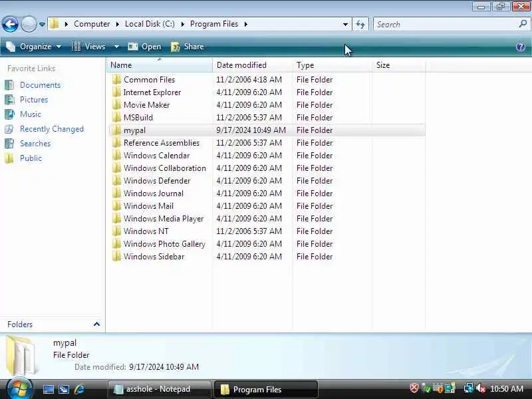Select the Windows Journal folder

click(154, 194)
